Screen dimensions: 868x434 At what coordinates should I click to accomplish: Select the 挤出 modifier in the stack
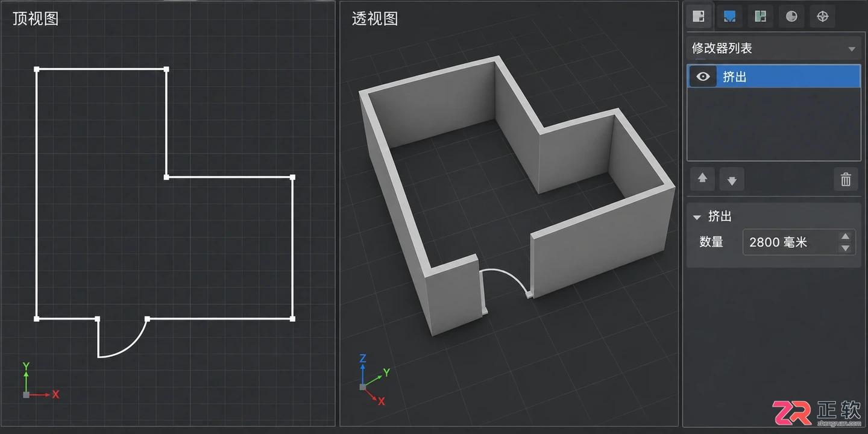[x=774, y=77]
